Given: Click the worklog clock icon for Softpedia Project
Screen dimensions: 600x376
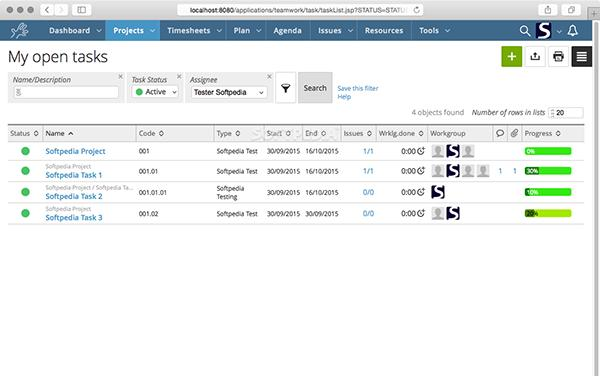Looking at the screenshot, I should 421,151.
